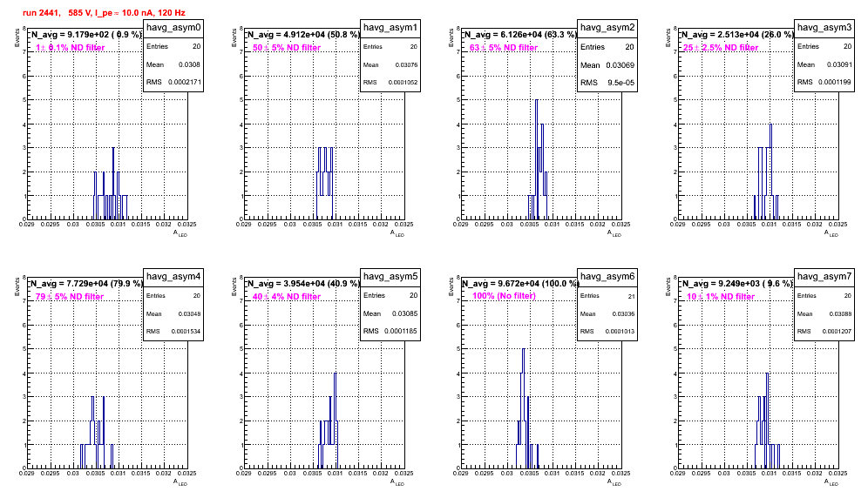Pick the magenta '1± 0.1% ND filter' label

click(71, 48)
